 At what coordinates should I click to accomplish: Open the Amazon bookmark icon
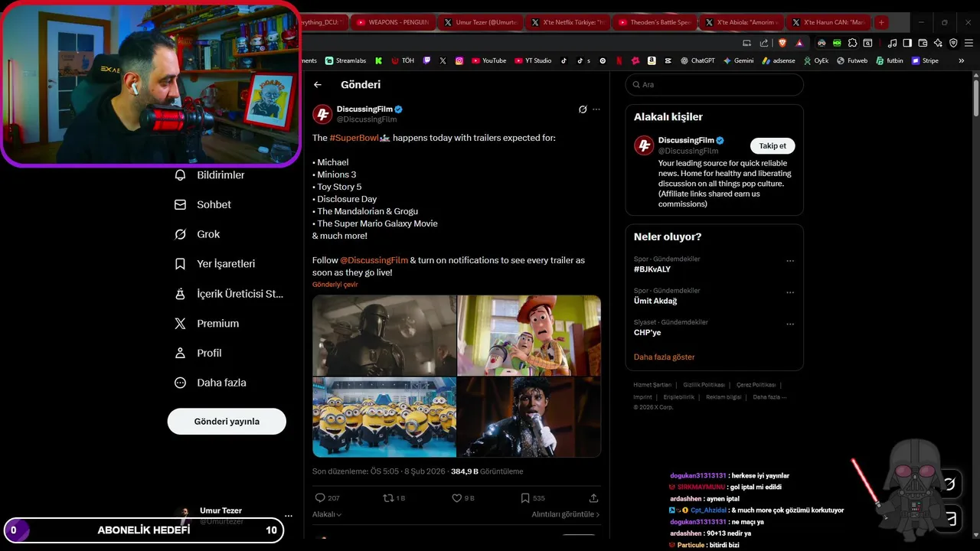(x=652, y=60)
